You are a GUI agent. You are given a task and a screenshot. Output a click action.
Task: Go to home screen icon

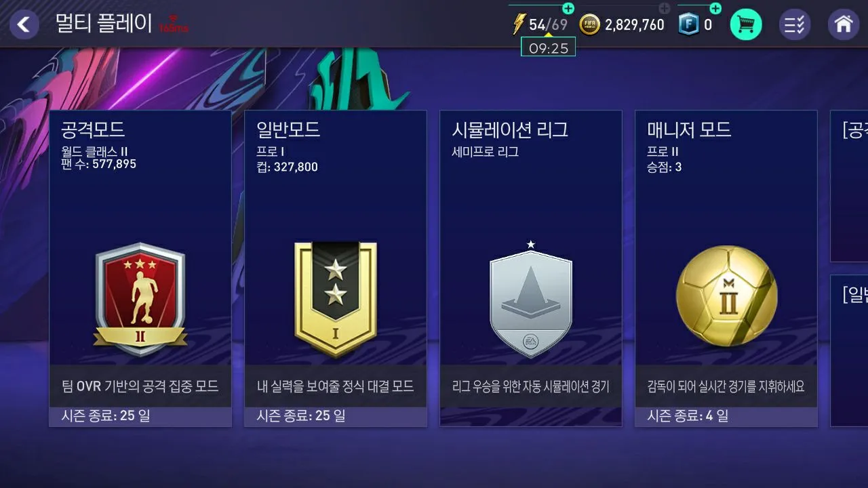click(x=844, y=25)
